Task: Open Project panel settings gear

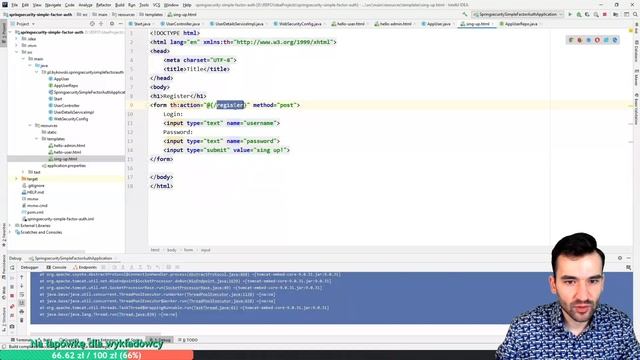Action: [112, 24]
